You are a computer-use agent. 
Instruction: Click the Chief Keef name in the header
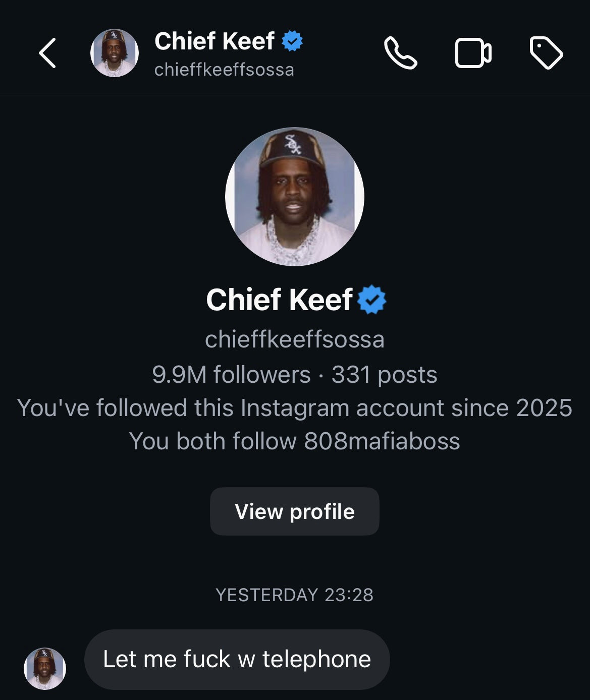(214, 41)
